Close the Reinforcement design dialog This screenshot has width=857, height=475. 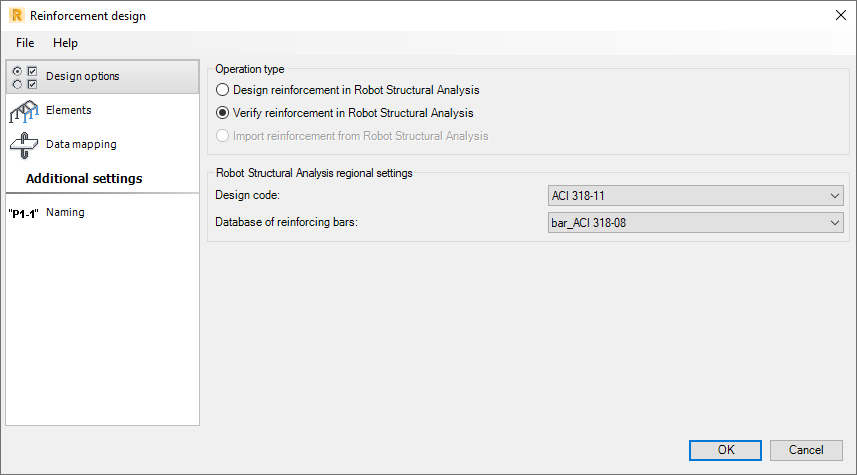coord(841,15)
